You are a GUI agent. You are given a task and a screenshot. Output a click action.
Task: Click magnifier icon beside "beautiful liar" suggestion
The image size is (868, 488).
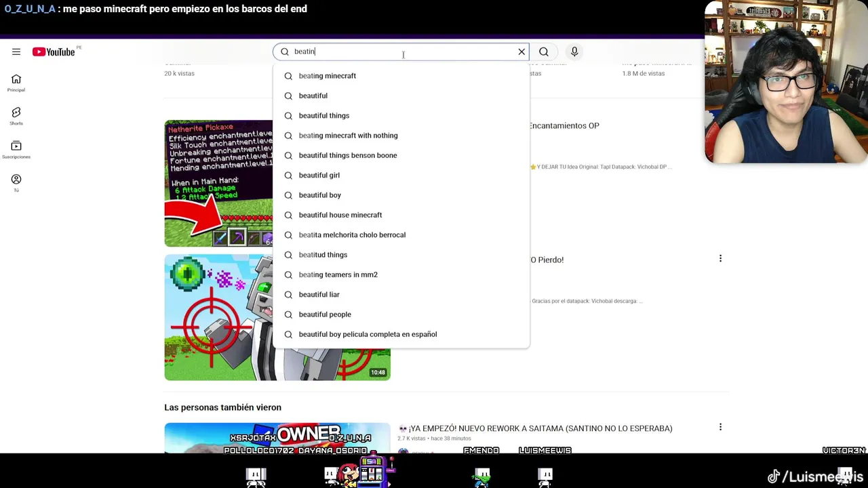[x=288, y=295]
